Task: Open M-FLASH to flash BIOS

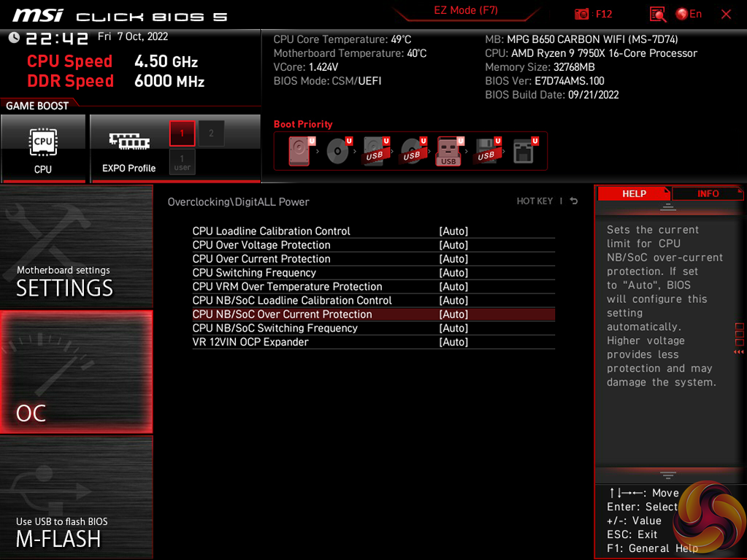Action: click(x=76, y=497)
